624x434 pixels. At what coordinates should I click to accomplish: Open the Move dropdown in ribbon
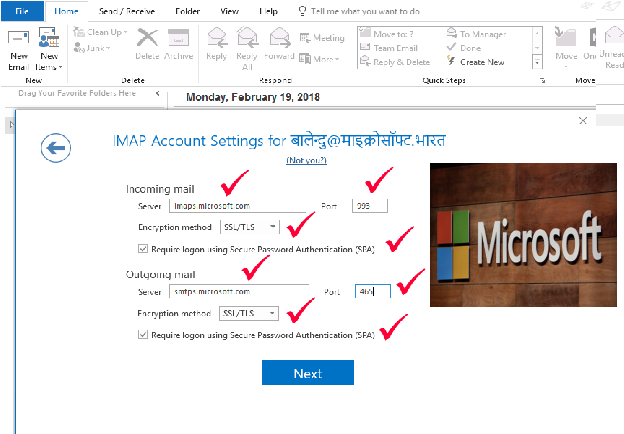coord(566,47)
